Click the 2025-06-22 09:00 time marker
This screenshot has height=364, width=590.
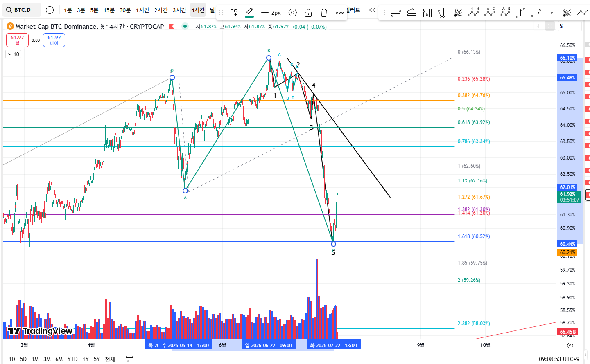click(268, 345)
